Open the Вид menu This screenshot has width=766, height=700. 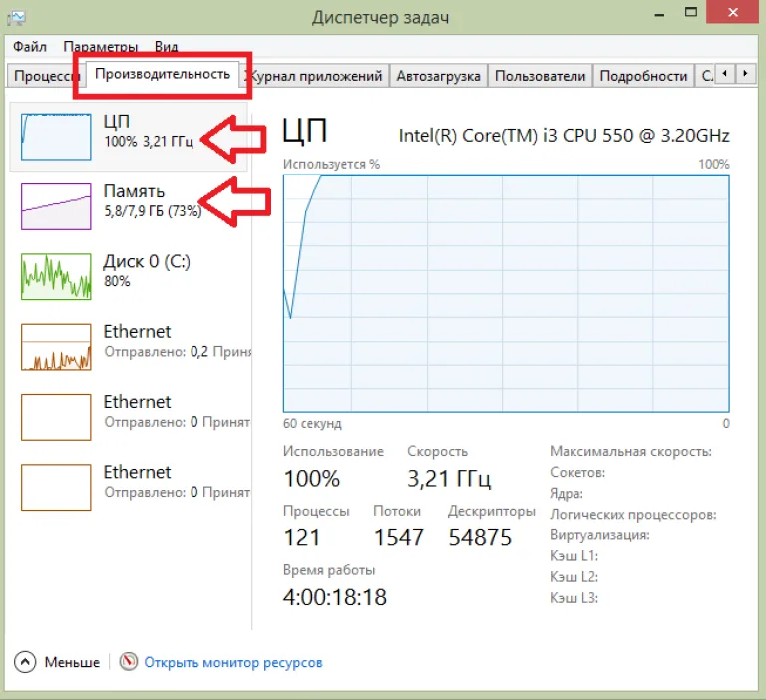pyautogui.click(x=167, y=47)
